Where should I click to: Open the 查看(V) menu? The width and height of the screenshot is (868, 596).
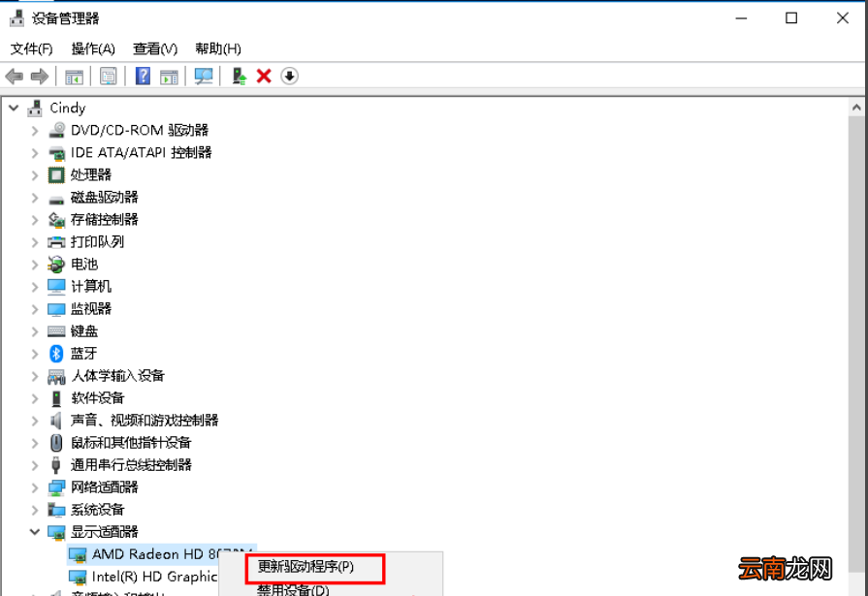tap(155, 48)
